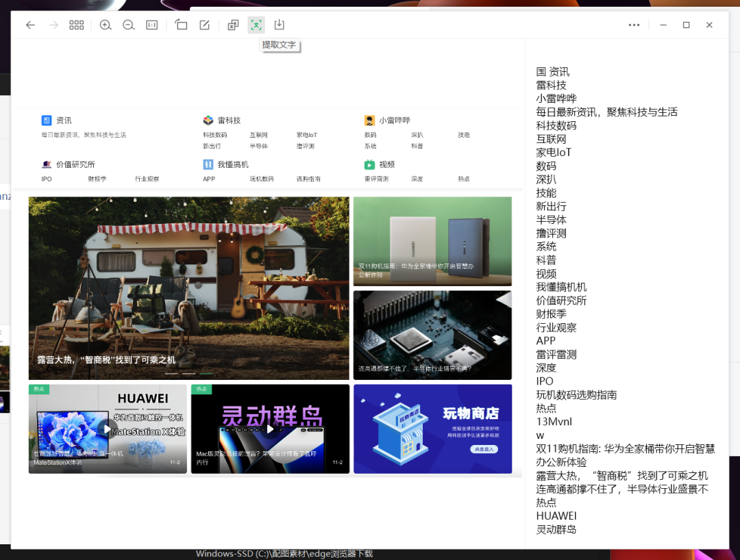Click the forward arrow in the viewer toolbar
The image size is (740, 560).
(53, 25)
